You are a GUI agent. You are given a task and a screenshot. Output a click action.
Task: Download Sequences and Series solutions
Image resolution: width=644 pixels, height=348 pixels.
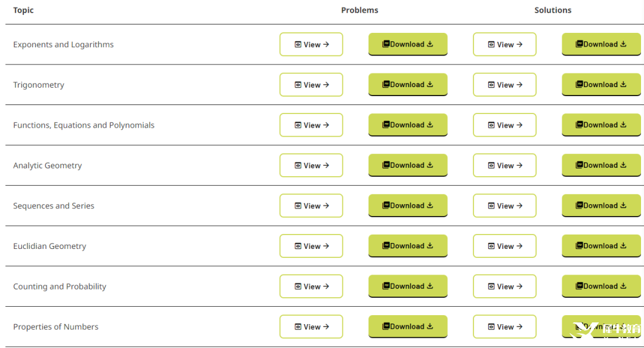601,205
